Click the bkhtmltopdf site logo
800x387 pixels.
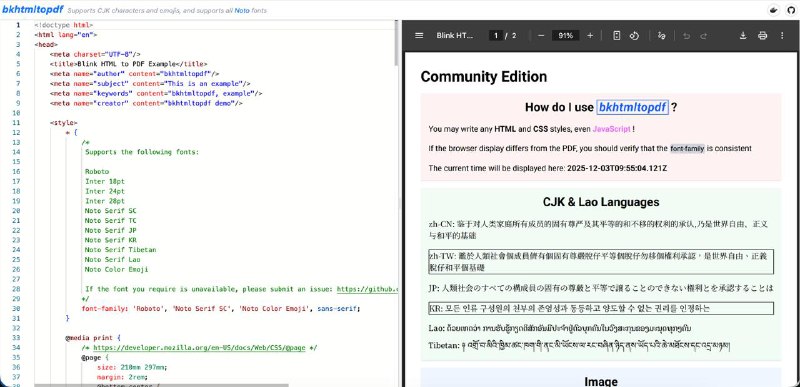pyautogui.click(x=33, y=9)
